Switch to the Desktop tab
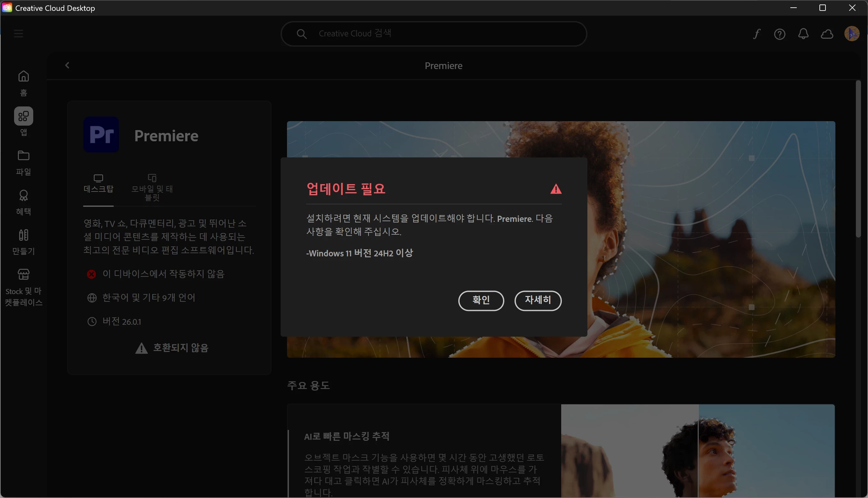 [x=98, y=184]
